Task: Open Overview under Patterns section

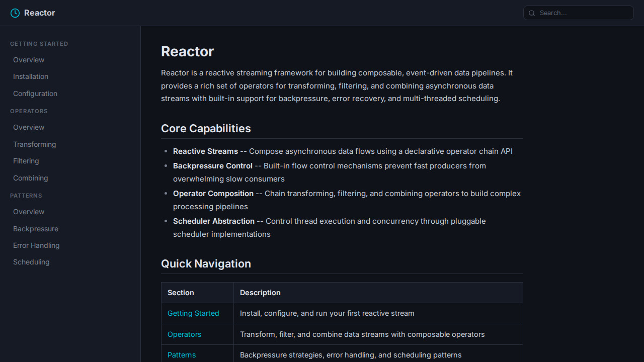Action: [29, 212]
